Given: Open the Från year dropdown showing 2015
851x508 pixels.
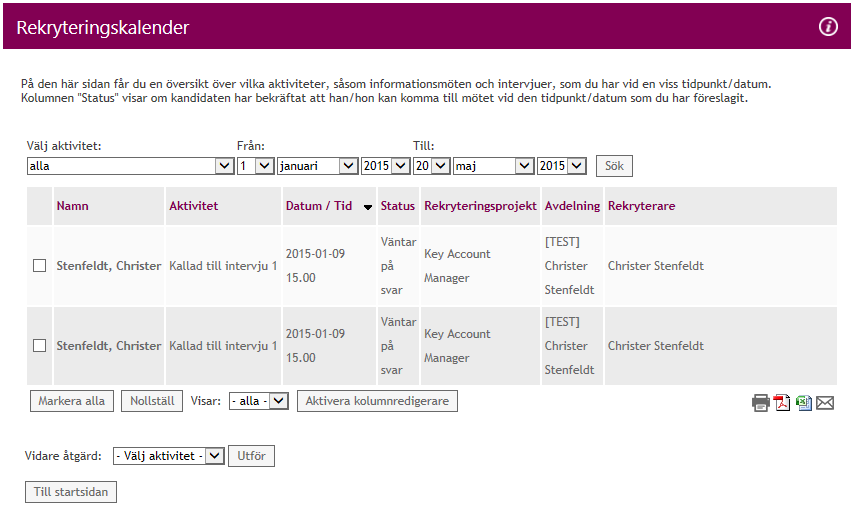Looking at the screenshot, I should (x=385, y=166).
